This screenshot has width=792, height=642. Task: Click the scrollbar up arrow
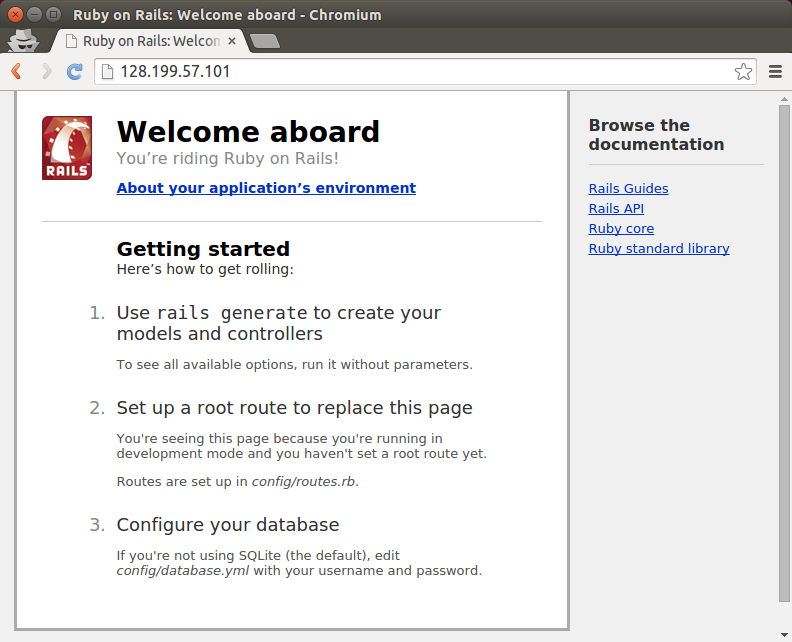tap(784, 99)
